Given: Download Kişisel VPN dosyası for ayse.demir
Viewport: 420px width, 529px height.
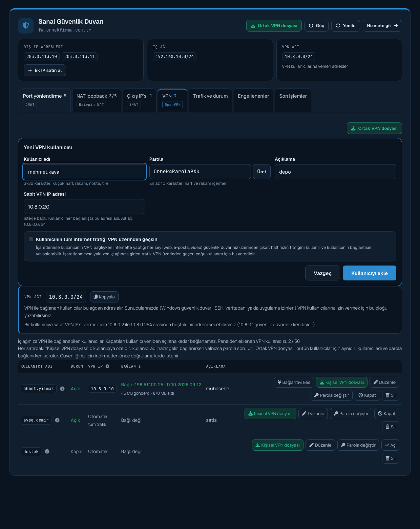Looking at the screenshot, I should click(270, 413).
